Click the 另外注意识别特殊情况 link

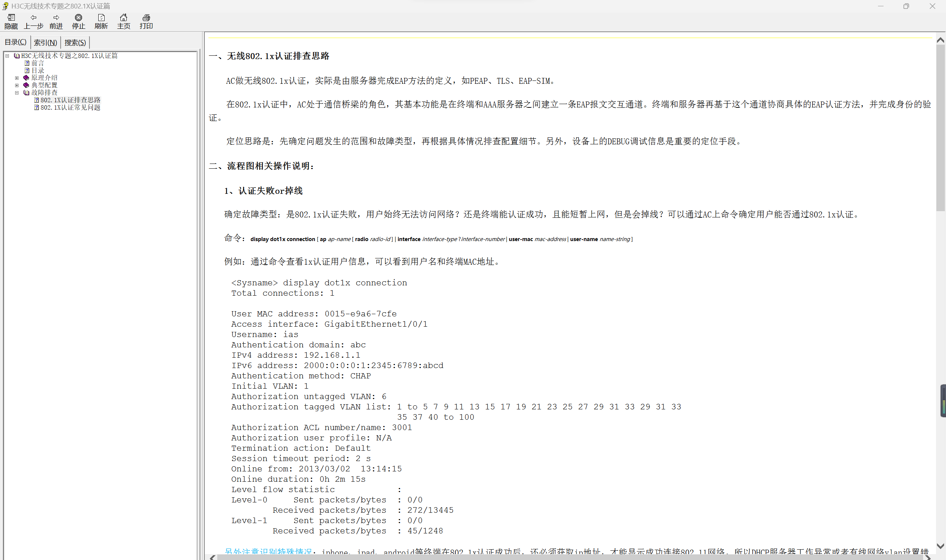coord(268,551)
